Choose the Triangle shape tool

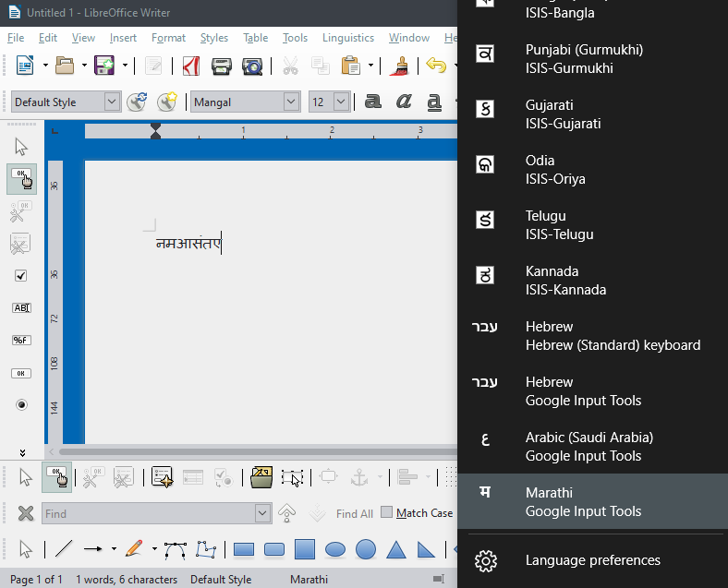(x=395, y=550)
